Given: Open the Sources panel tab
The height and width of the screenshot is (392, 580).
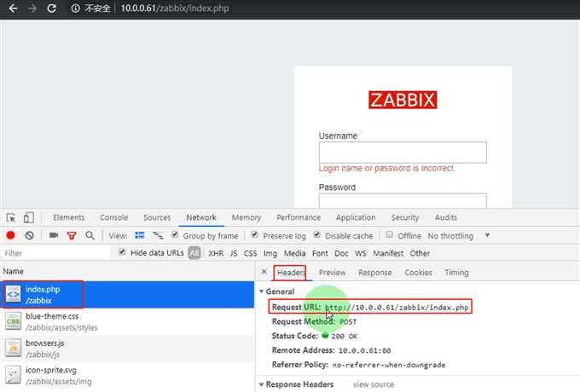Looking at the screenshot, I should [157, 217].
